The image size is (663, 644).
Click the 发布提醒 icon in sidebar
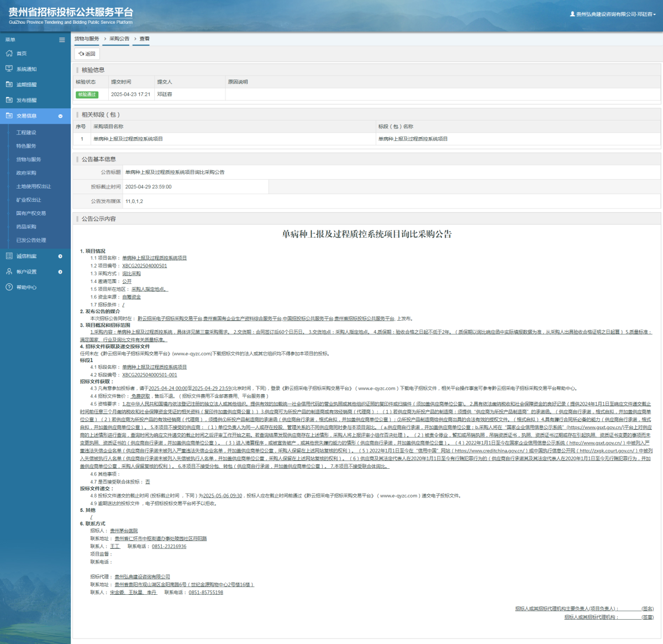pyautogui.click(x=9, y=100)
